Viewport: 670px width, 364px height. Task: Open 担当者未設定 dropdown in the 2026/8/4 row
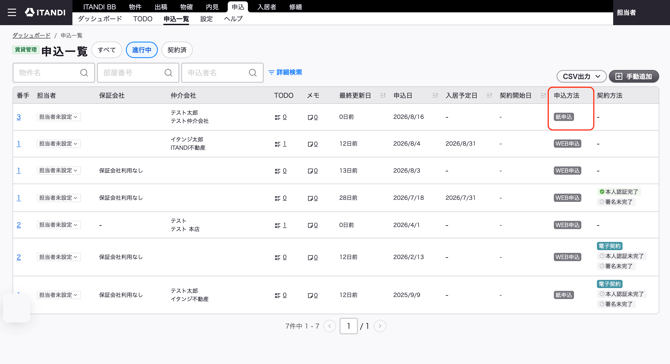coord(59,144)
